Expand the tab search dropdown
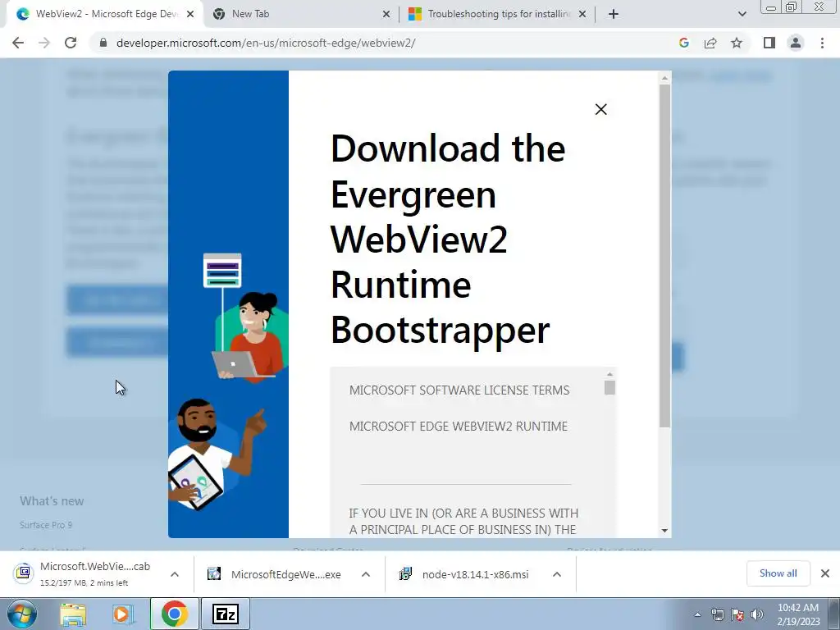 pyautogui.click(x=742, y=14)
